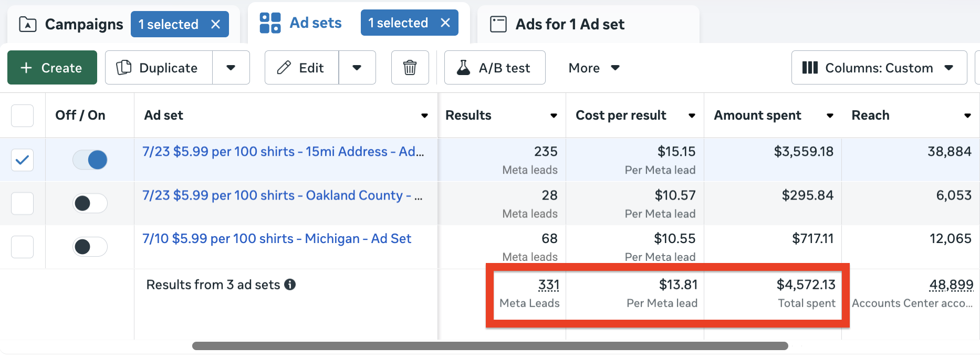Expand the Duplicate dropdown arrow
This screenshot has width=980, height=358.
[231, 68]
